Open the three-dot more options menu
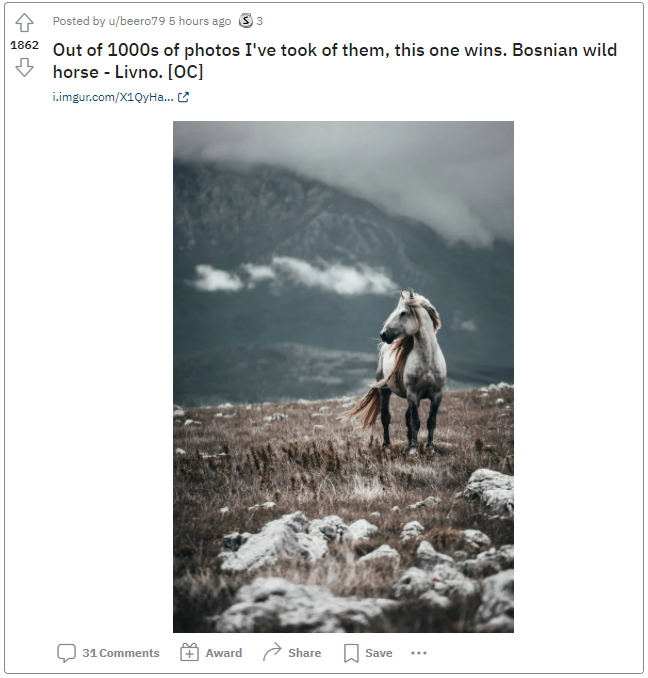 (418, 653)
